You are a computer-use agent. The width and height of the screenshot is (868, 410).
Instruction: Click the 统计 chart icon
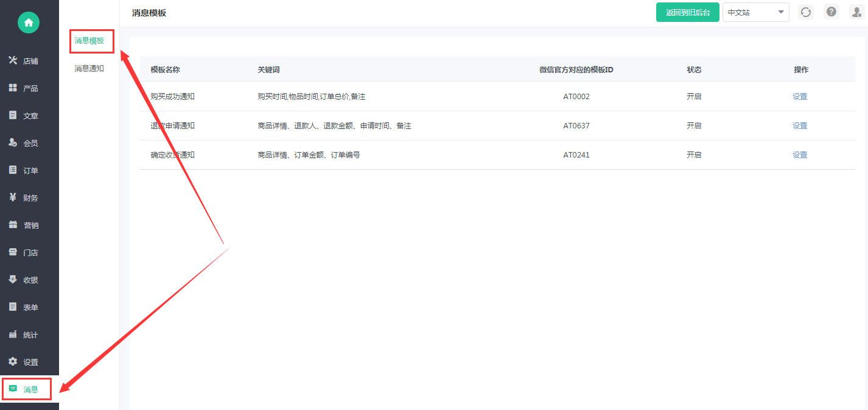pyautogui.click(x=13, y=334)
